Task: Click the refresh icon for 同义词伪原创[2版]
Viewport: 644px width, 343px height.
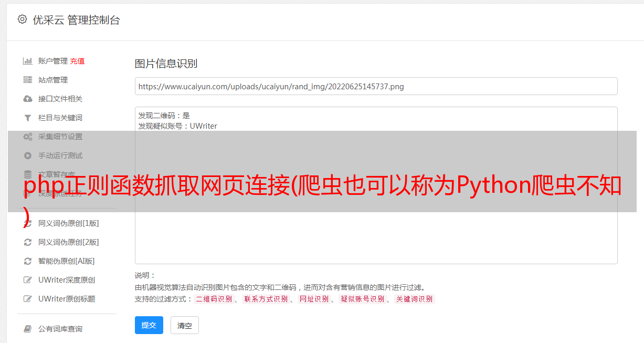Action: (x=28, y=242)
